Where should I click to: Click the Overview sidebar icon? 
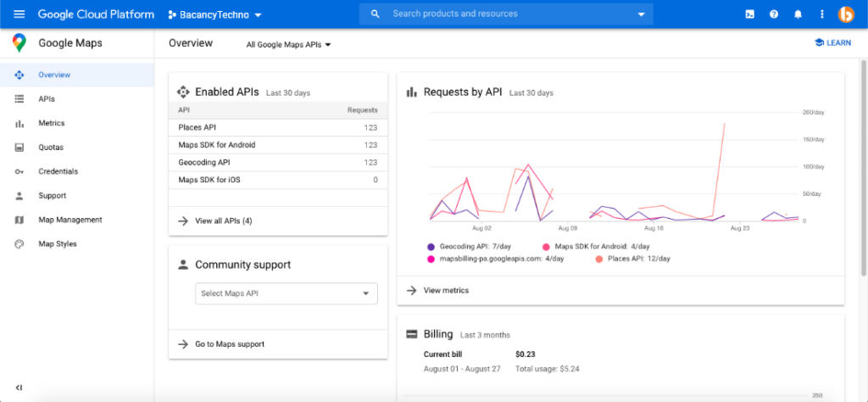tap(19, 75)
